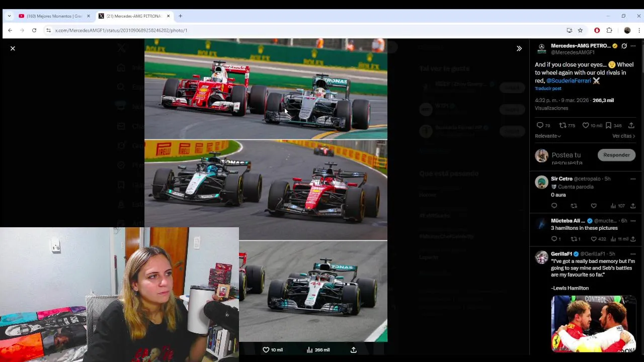Click the GerillaF1 username
Screen dimensions: 644x362
pos(561,254)
